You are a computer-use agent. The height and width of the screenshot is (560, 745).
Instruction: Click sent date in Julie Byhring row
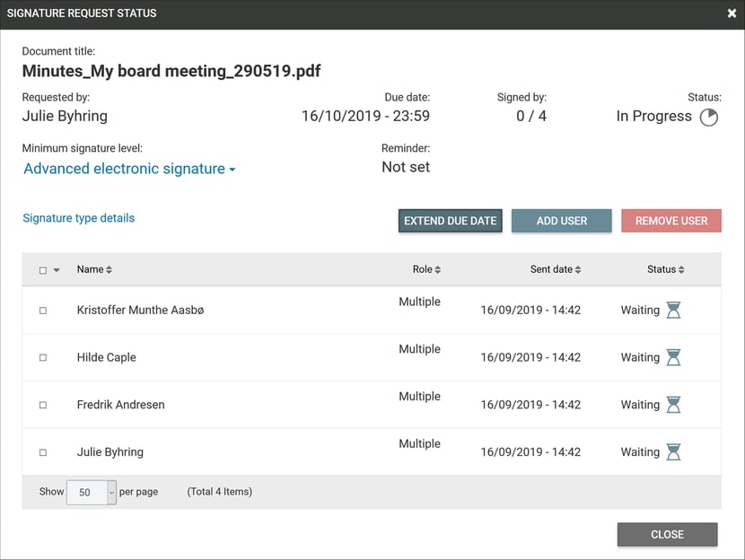point(530,451)
